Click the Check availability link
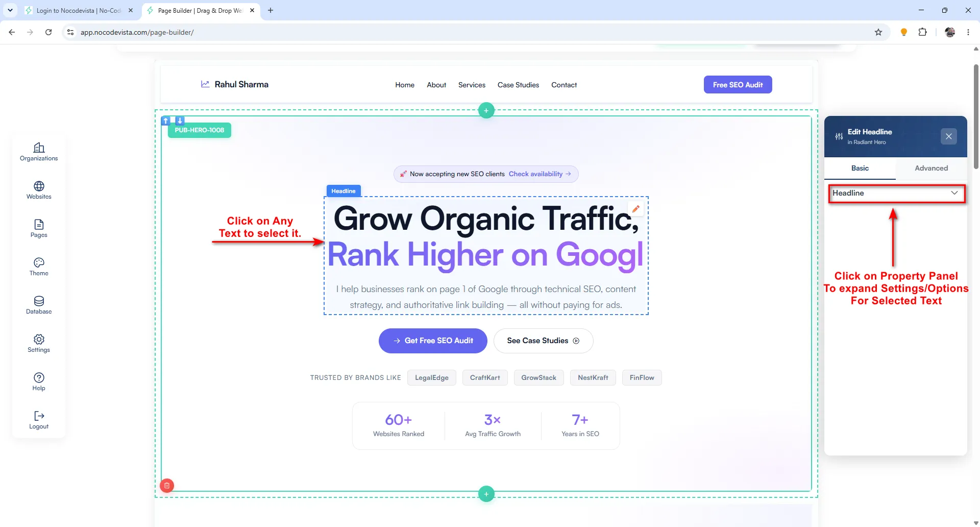Image resolution: width=980 pixels, height=527 pixels. coord(540,174)
